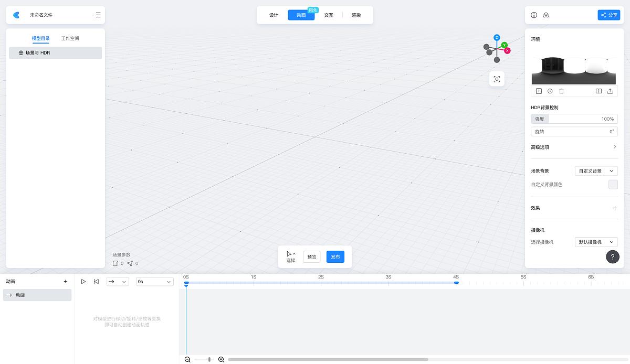Click the keyframe marker at 4S on the timeline
This screenshot has height=364, width=630.
[456, 283]
